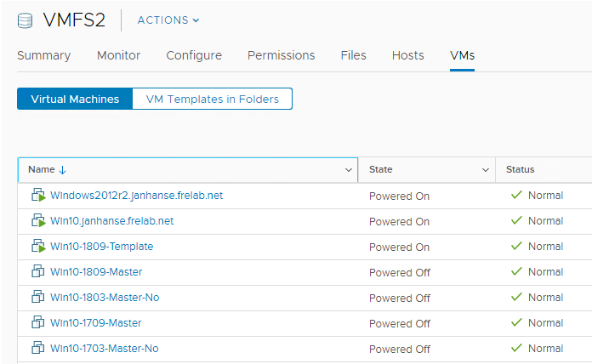The image size is (592, 364).
Task: Expand the Name column filter chevron
Action: point(348,170)
